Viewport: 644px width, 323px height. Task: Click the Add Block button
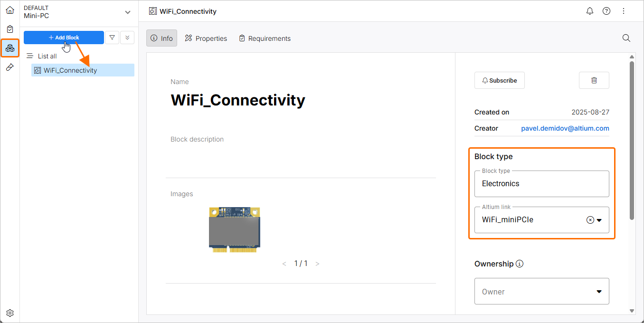point(64,38)
